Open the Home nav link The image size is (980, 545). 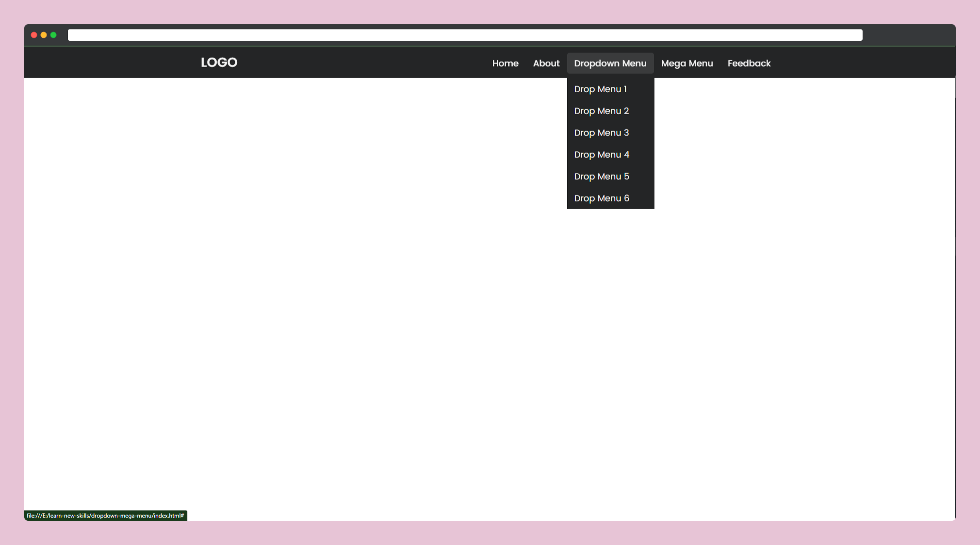click(505, 63)
